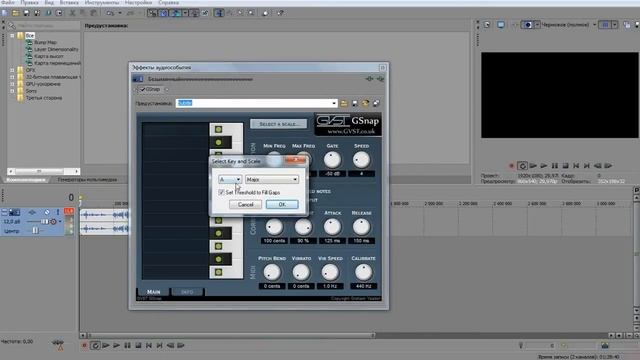Viewport: 640px width, 360px height.
Task: Open preset folder icon beside preset field
Action: (344, 103)
